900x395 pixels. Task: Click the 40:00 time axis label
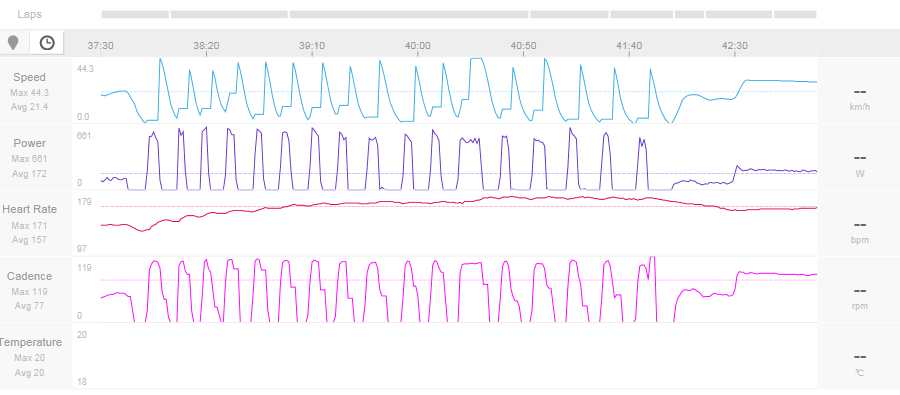coord(417,45)
